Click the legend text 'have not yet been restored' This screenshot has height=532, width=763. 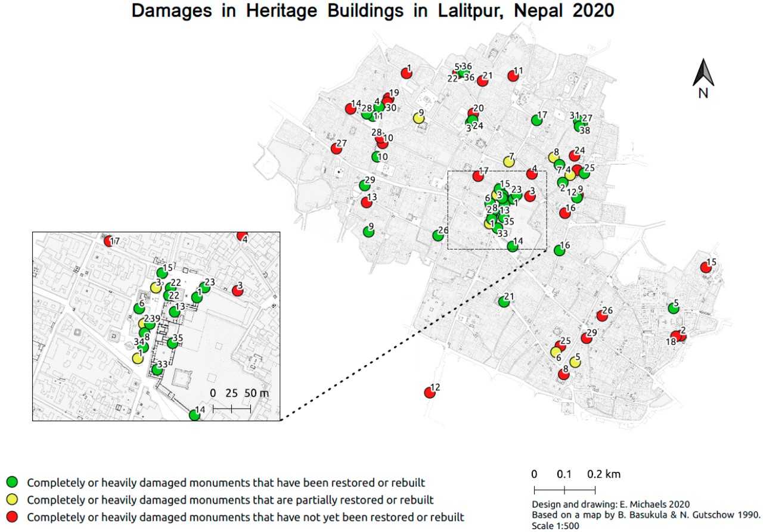click(x=246, y=517)
